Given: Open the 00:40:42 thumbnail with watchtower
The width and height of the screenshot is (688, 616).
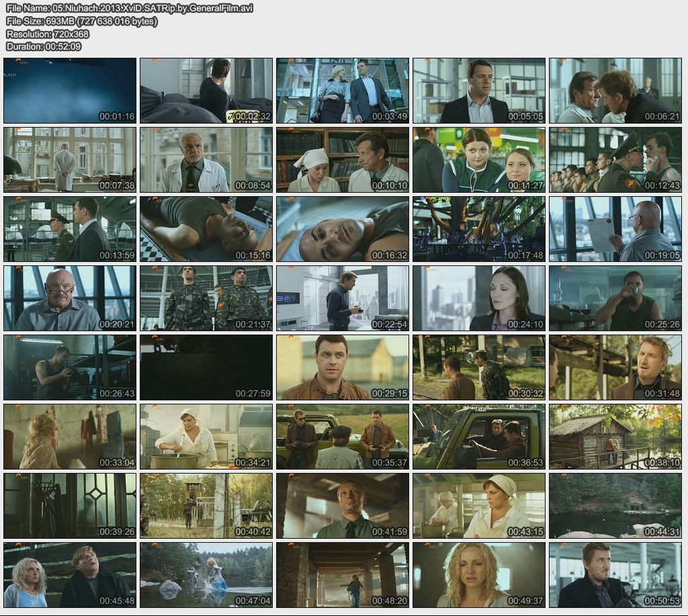Looking at the screenshot, I should click(x=206, y=506).
